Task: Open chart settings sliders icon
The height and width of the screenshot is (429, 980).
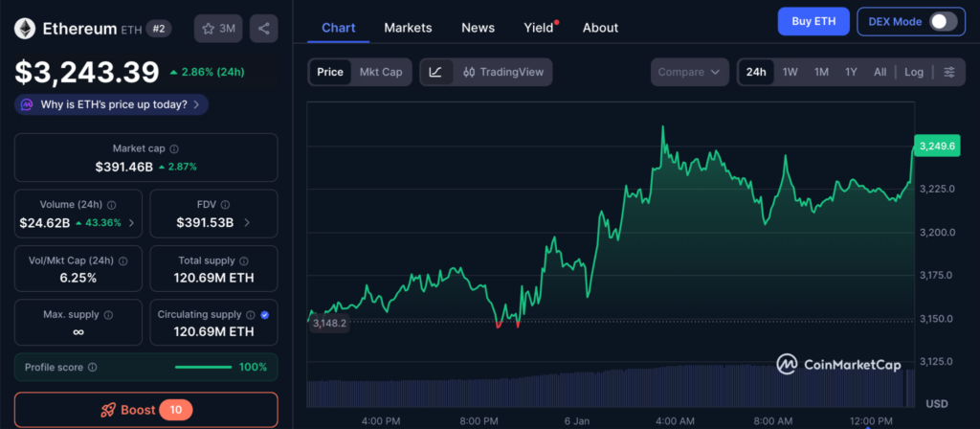Action: [x=948, y=72]
